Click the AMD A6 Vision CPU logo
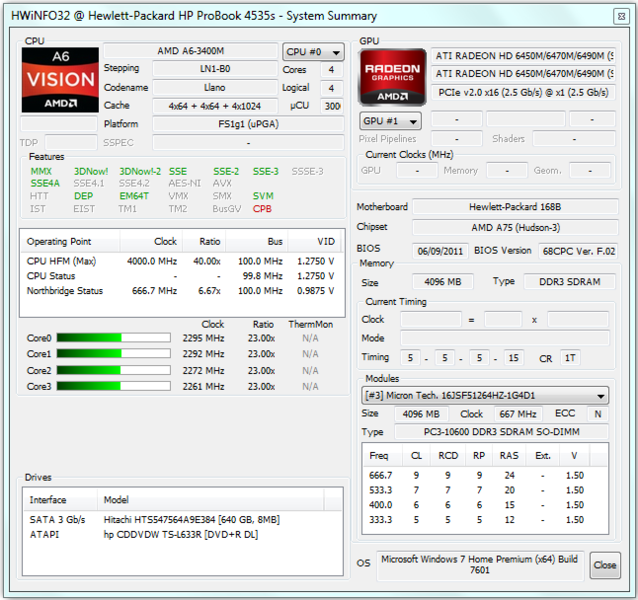This screenshot has width=638, height=600. 60,80
